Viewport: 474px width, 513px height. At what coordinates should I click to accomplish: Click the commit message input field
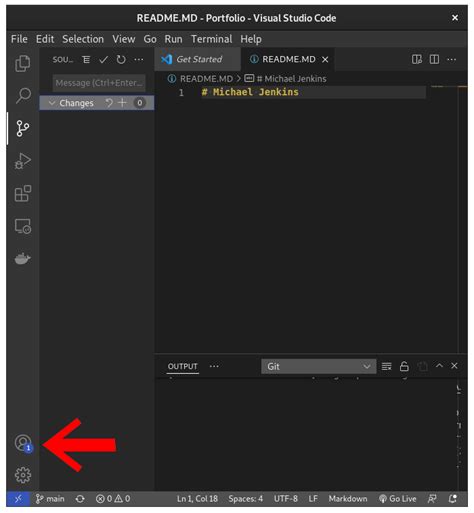click(99, 83)
